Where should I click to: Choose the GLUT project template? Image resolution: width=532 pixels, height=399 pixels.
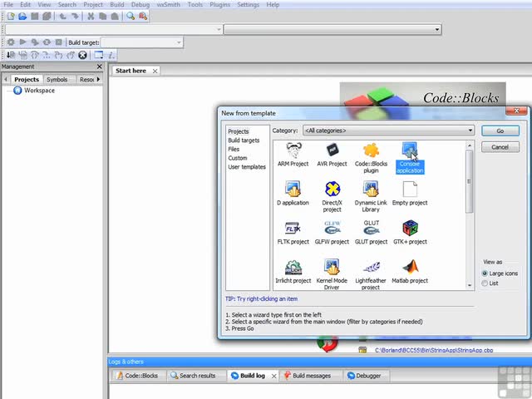(x=371, y=233)
